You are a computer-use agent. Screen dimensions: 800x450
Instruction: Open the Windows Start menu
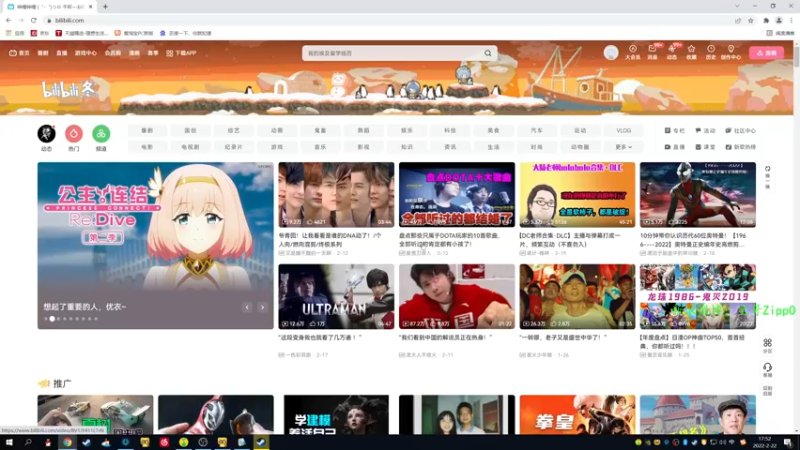(9, 442)
